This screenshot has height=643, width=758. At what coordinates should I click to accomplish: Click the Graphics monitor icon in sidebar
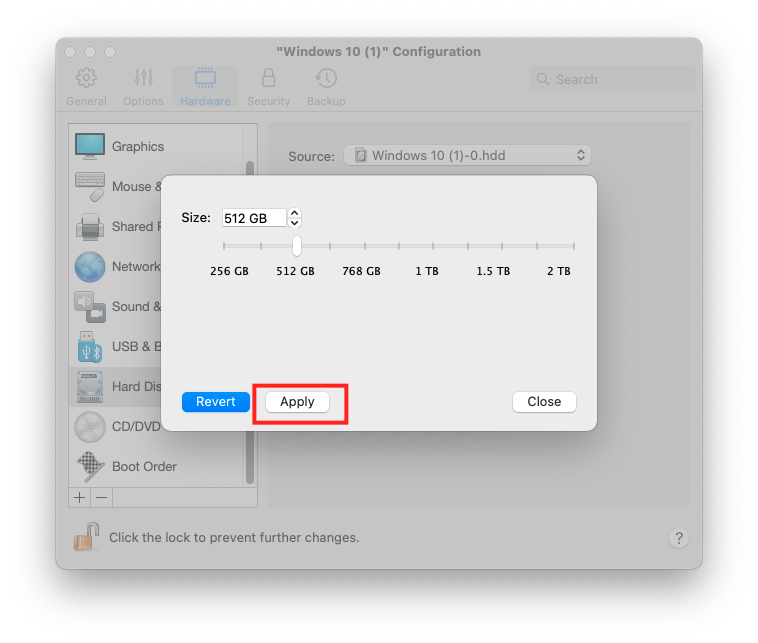(90, 146)
